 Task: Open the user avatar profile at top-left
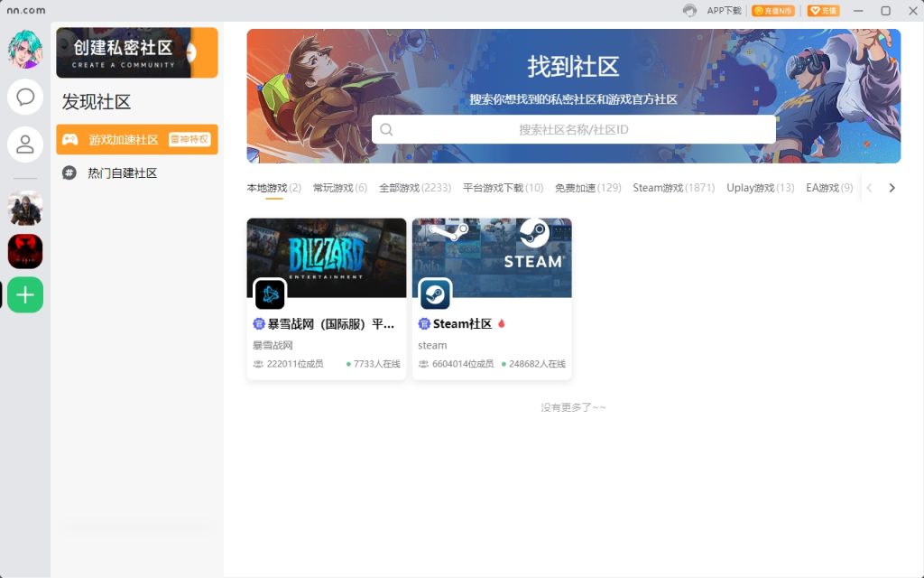click(x=25, y=49)
